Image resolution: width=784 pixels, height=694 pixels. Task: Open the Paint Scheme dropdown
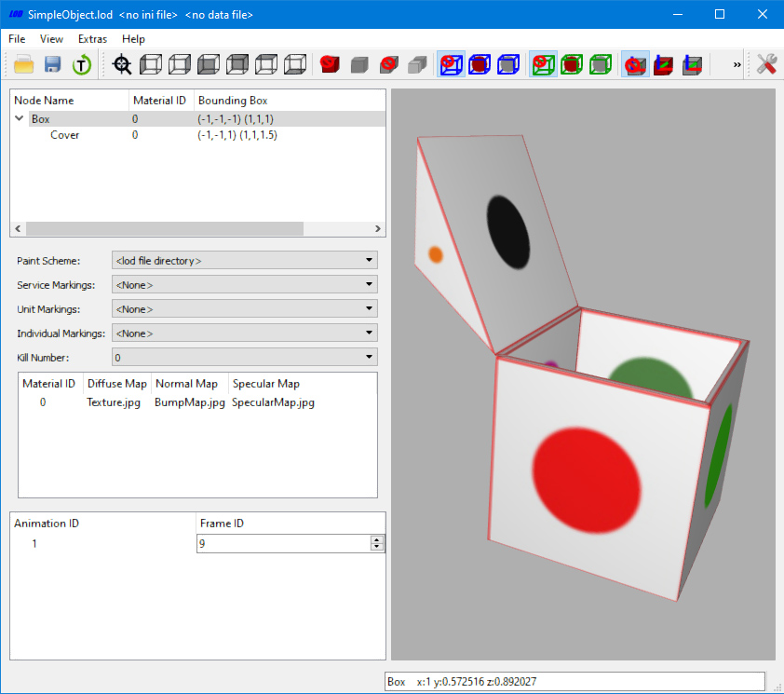point(245,260)
